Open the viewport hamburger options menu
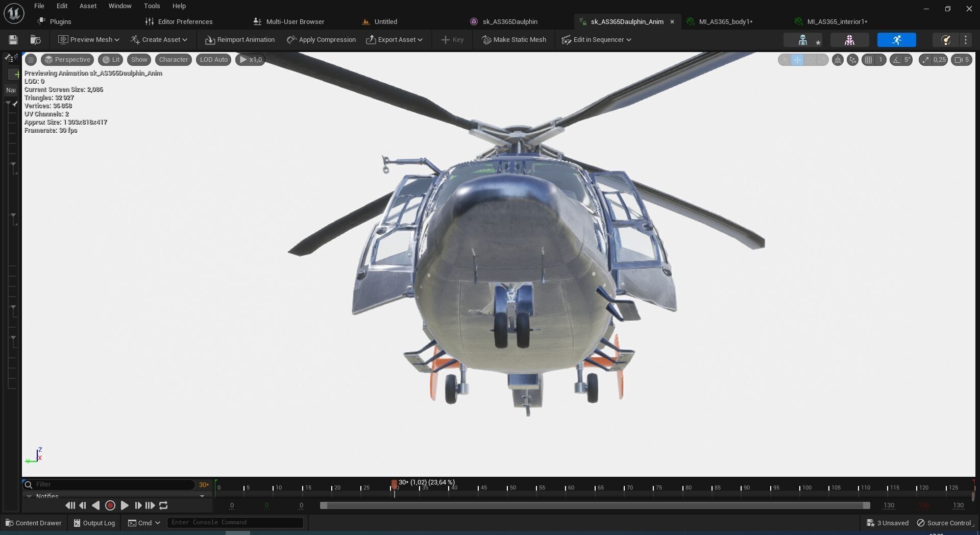This screenshot has height=535, width=980. [31, 60]
